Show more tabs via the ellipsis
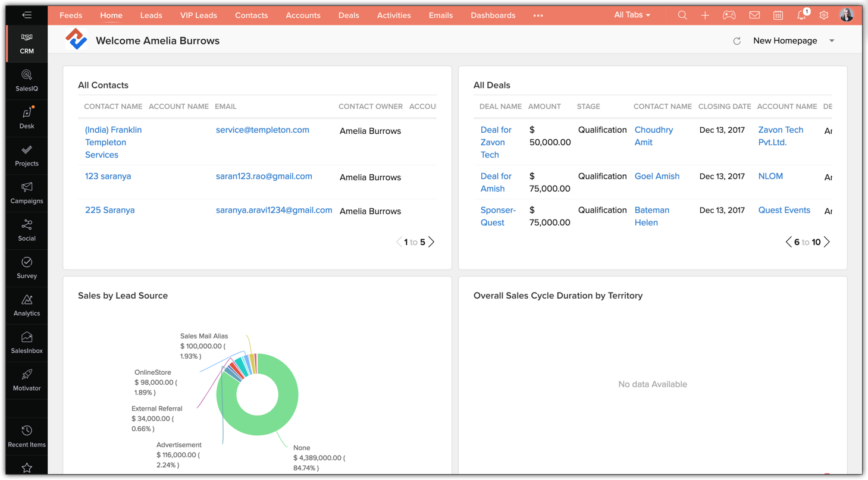Viewport: 868px width, 480px height. [538, 15]
